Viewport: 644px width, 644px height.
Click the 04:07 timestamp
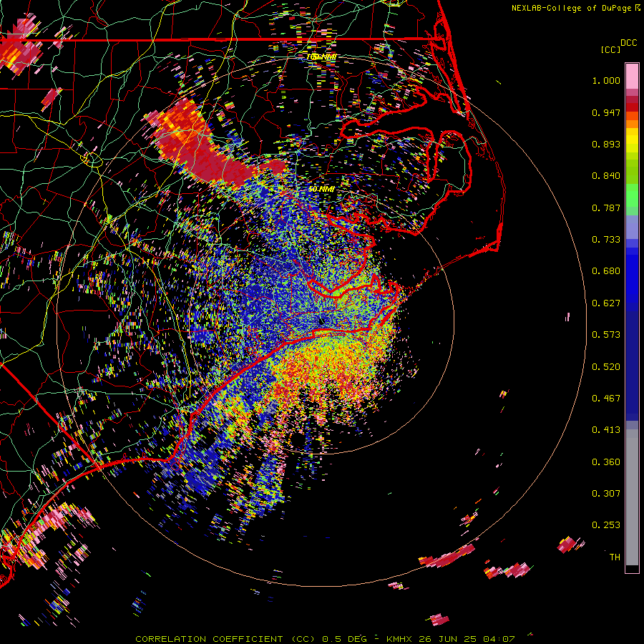[x=499, y=639]
